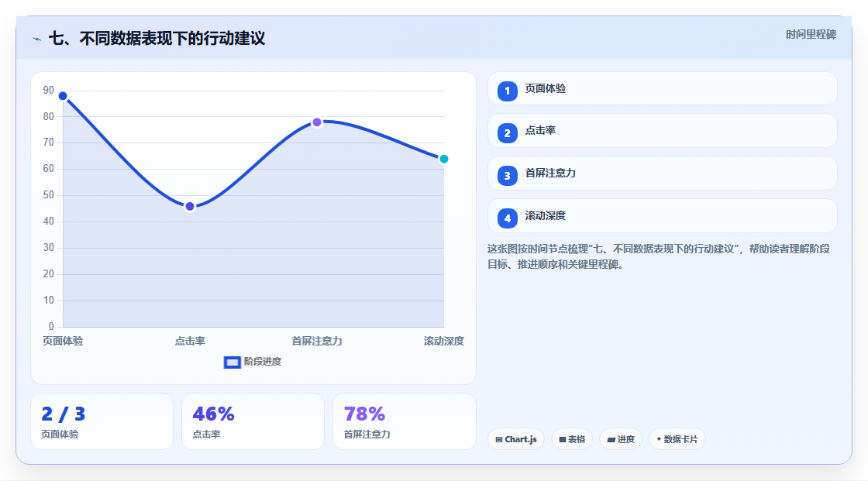Click the number 2 badge for 点击率
The width and height of the screenshot is (868, 481).
click(507, 133)
